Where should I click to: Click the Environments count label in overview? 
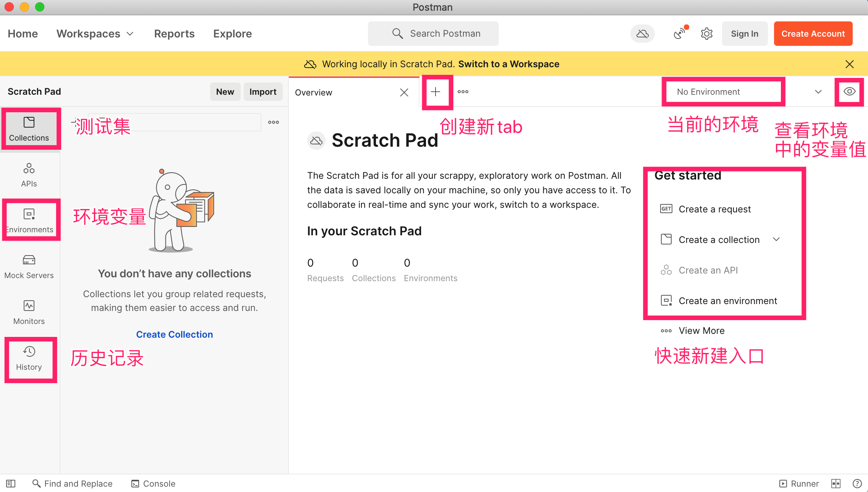431,278
